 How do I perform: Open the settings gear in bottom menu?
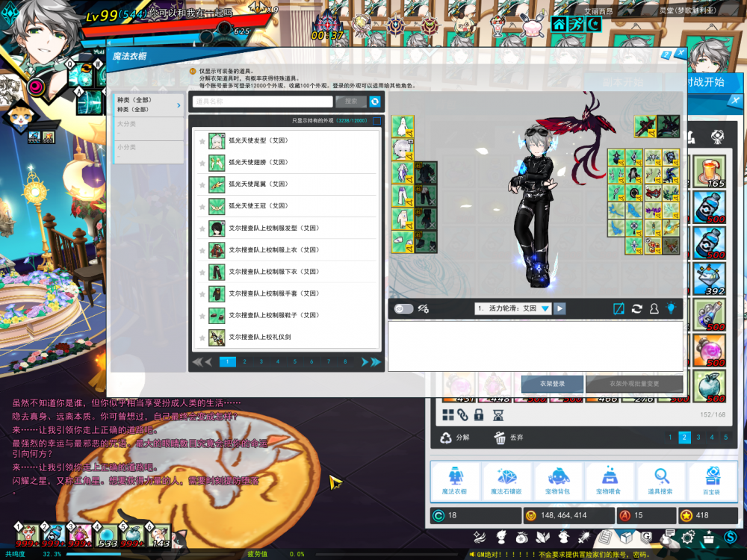point(688,538)
